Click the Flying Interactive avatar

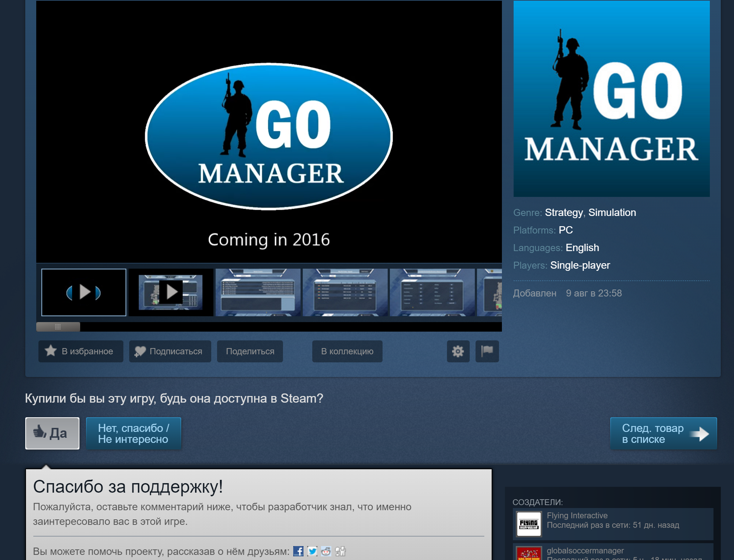click(529, 524)
